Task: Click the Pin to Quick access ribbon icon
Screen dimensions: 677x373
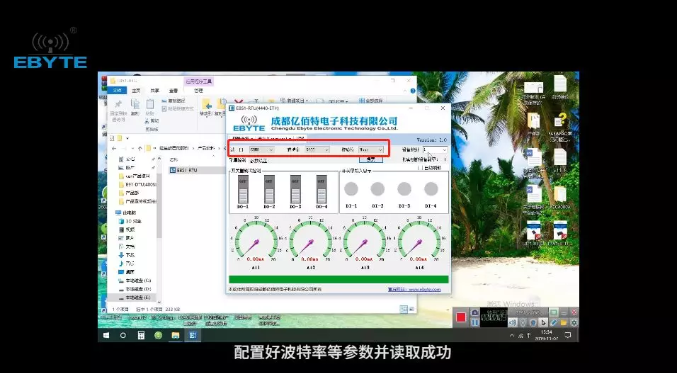Action: tap(117, 104)
